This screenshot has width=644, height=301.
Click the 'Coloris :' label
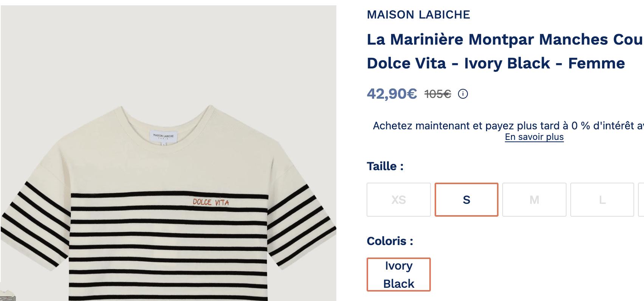pos(389,241)
